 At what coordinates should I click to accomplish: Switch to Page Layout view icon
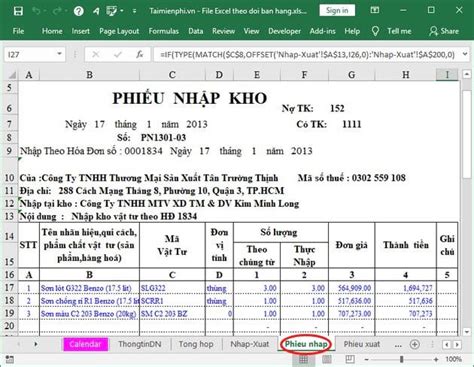pyautogui.click(x=327, y=359)
